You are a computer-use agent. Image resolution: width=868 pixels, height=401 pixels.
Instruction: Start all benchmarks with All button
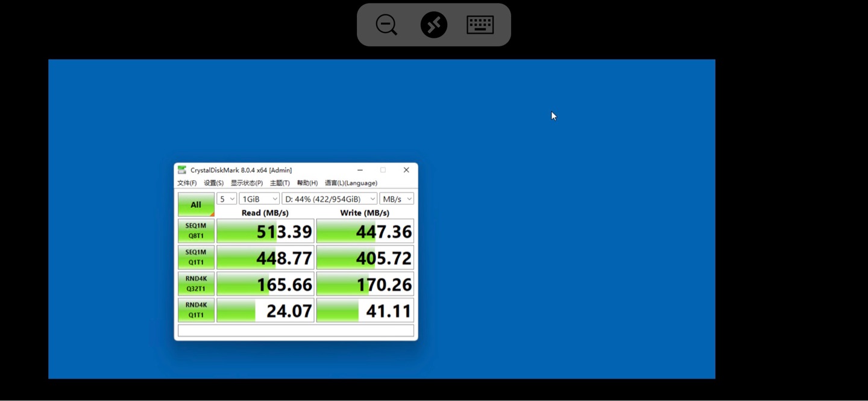(x=196, y=205)
